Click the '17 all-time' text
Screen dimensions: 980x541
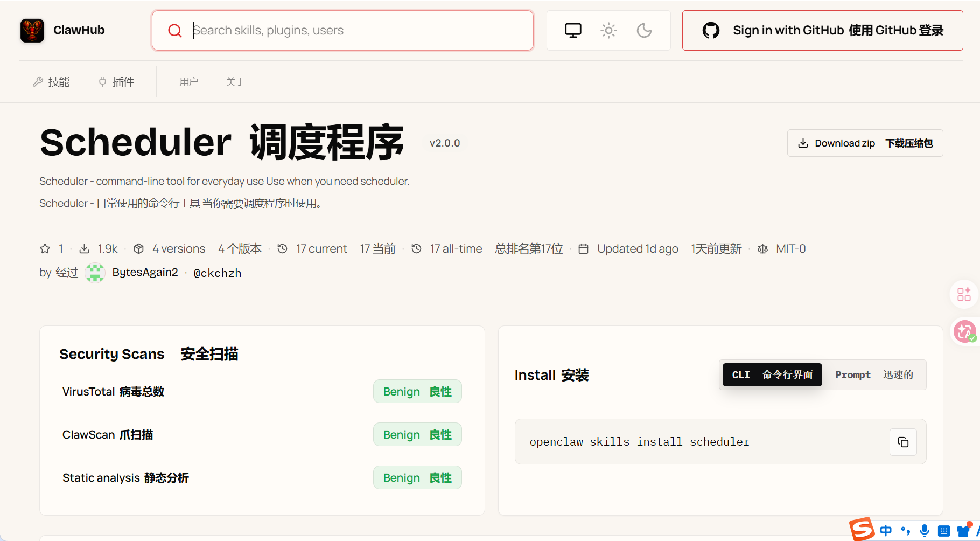[456, 249]
